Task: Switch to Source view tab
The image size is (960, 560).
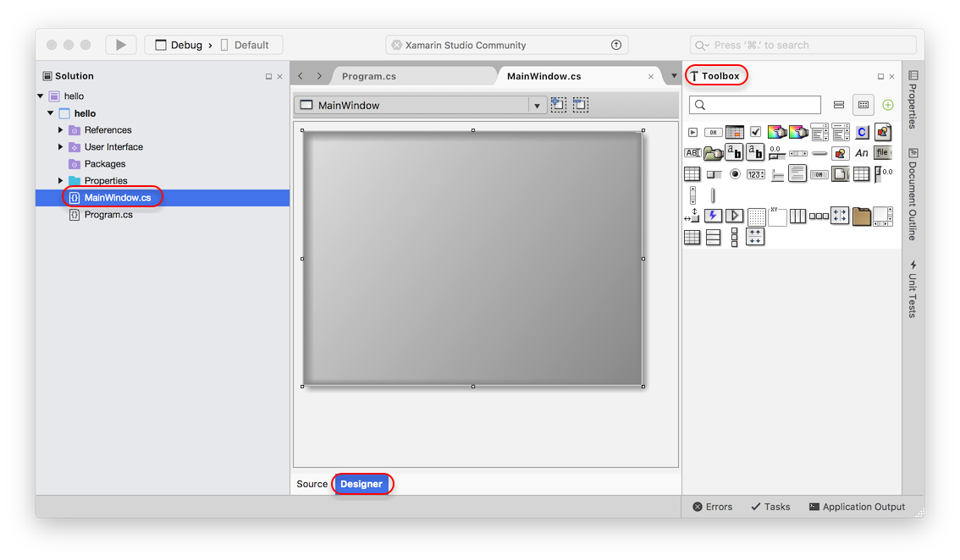Action: 312,484
